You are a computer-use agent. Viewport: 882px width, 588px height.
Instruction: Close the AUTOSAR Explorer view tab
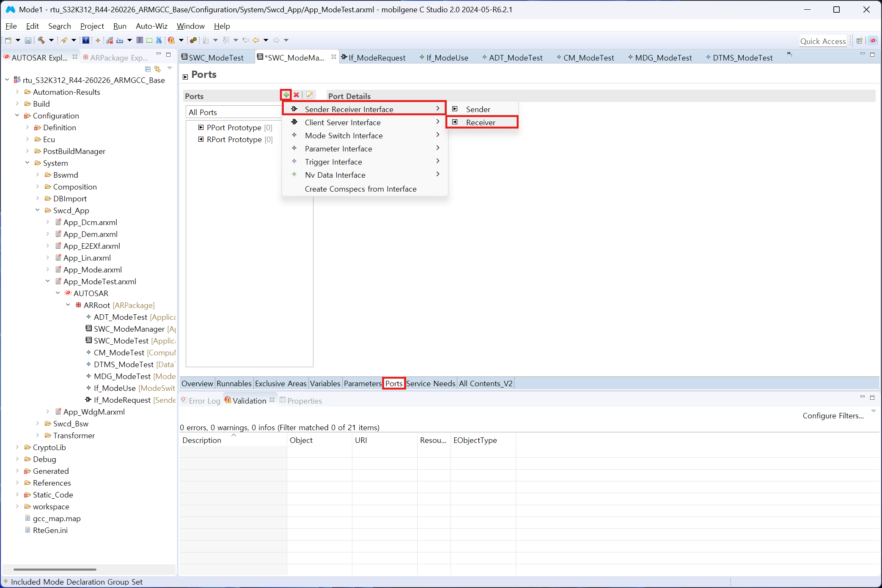click(x=75, y=57)
